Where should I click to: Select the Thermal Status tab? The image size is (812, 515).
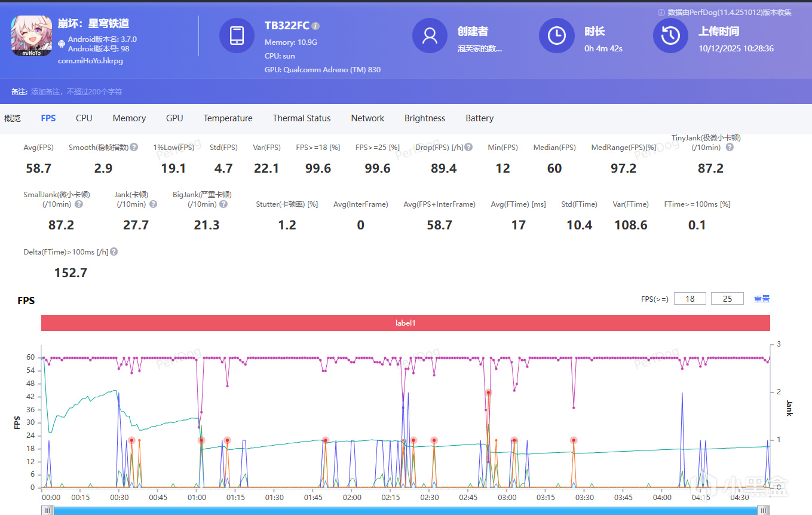tap(302, 118)
